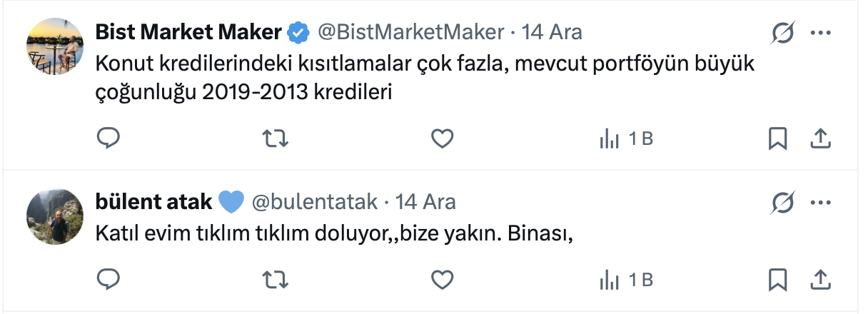The height and width of the screenshot is (314, 868).
Task: Bookmark bülent atak's tweet
Action: pos(777,280)
